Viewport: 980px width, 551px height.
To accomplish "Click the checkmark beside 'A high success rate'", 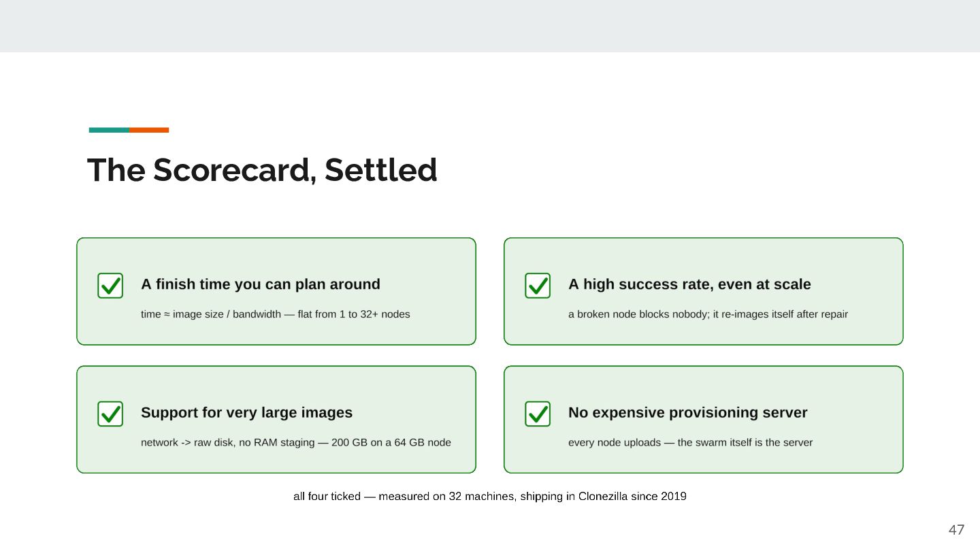I will point(538,286).
